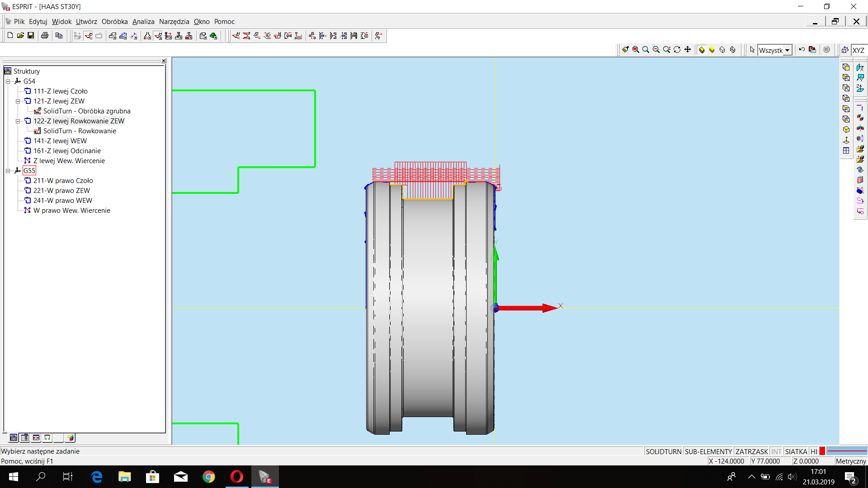Click the Copy icon in toolbar
The height and width of the screenshot is (488, 868).
point(59,36)
